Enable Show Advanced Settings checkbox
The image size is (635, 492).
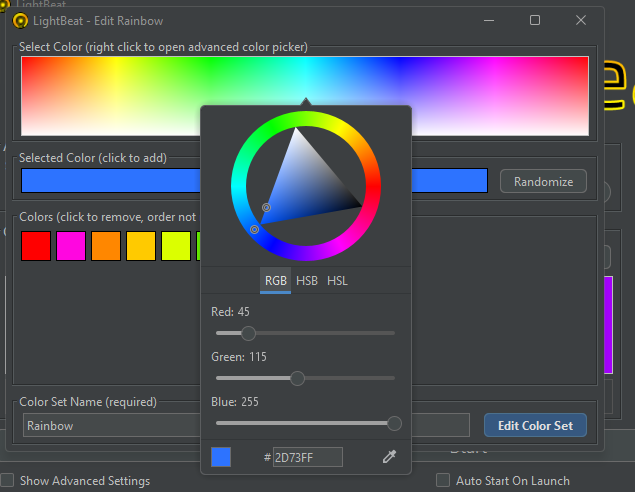[x=8, y=481]
